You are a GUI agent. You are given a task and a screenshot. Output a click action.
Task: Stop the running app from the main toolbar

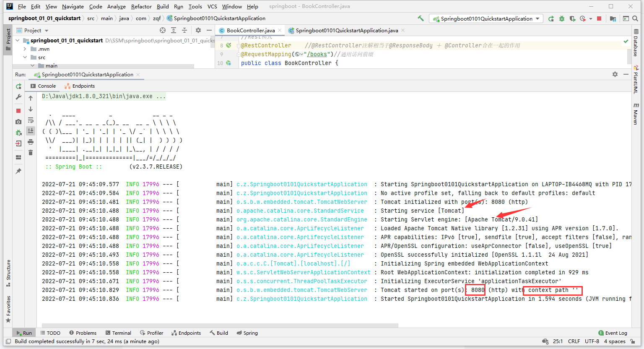click(599, 18)
